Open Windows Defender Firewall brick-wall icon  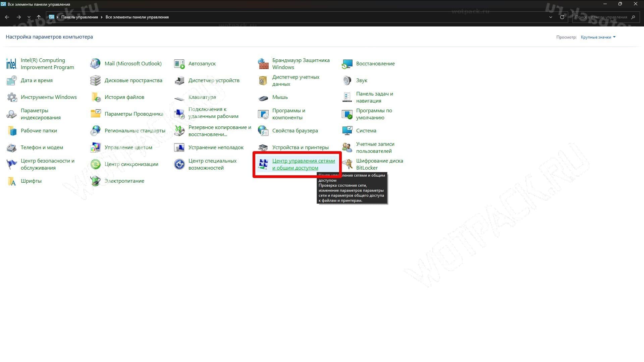(x=263, y=64)
